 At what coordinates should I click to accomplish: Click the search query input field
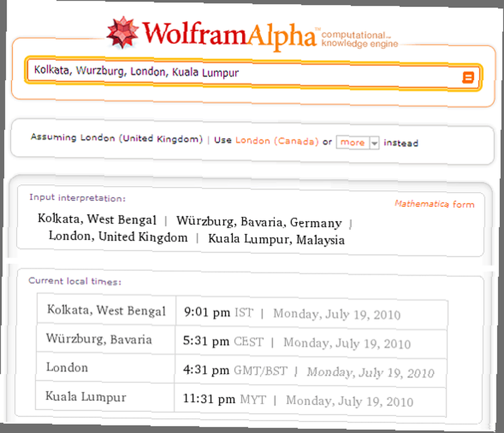(253, 74)
